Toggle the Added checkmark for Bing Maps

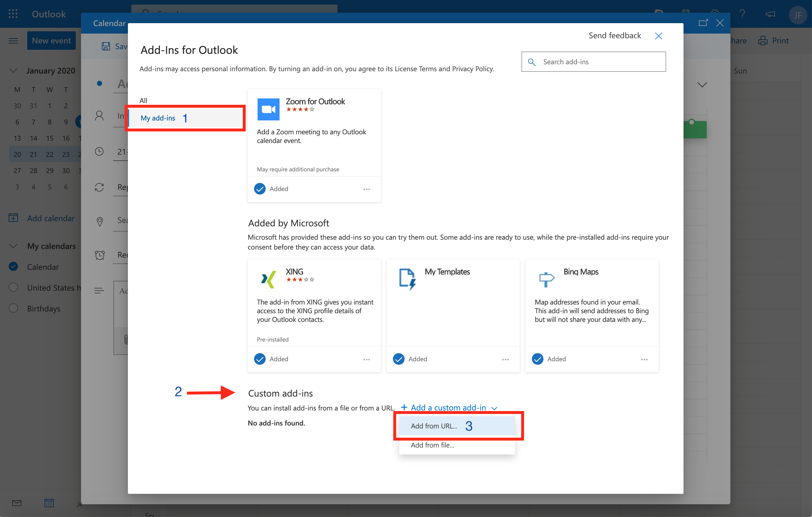(x=537, y=359)
